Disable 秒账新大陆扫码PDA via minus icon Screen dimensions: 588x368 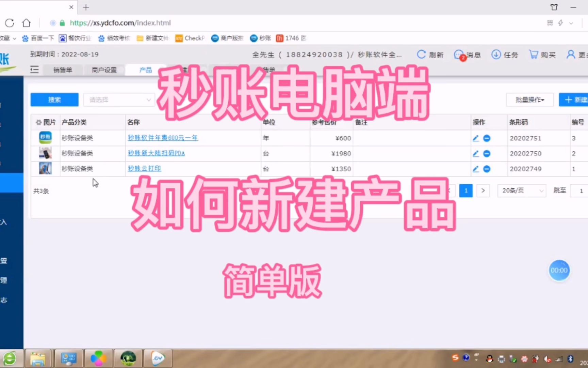pos(487,153)
